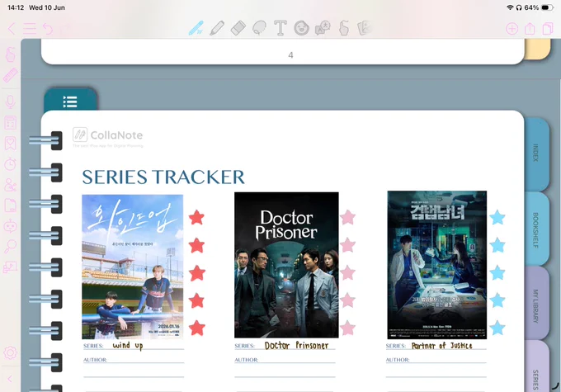561x392 pixels.
Task: Click the handwritten "Partner of Justice" series name
Action: click(x=442, y=346)
